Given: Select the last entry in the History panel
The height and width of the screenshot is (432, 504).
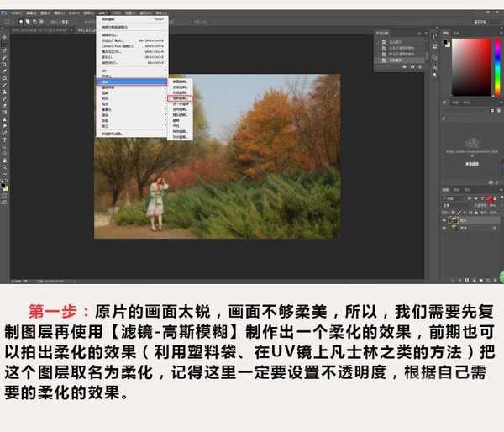Looking at the screenshot, I should point(393,60).
